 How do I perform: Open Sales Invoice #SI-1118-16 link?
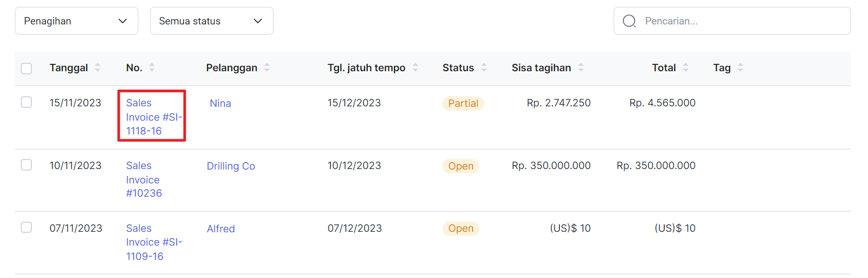154,117
